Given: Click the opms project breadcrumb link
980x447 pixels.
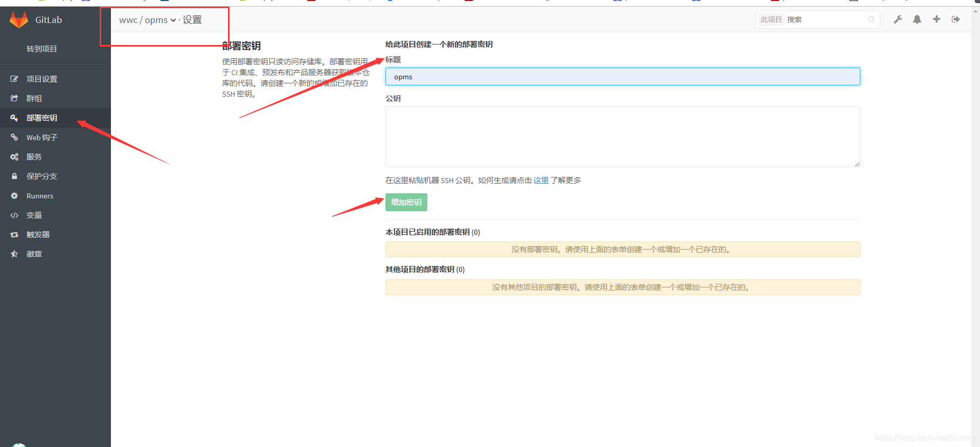Looking at the screenshot, I should click(x=156, y=20).
